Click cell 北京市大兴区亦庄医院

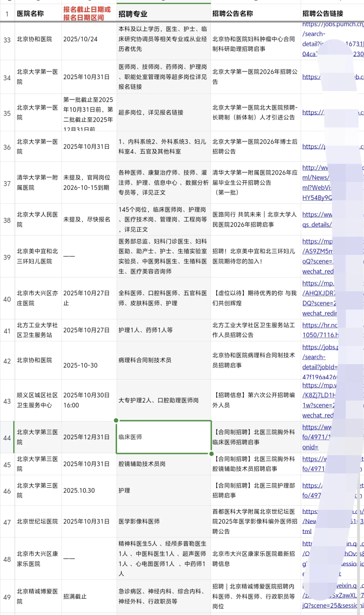pos(37,298)
